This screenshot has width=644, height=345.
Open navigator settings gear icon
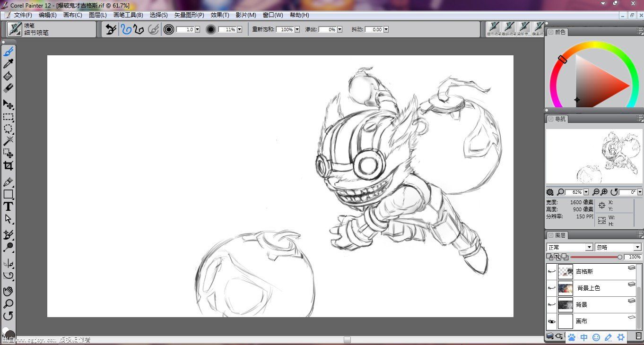[x=550, y=192]
